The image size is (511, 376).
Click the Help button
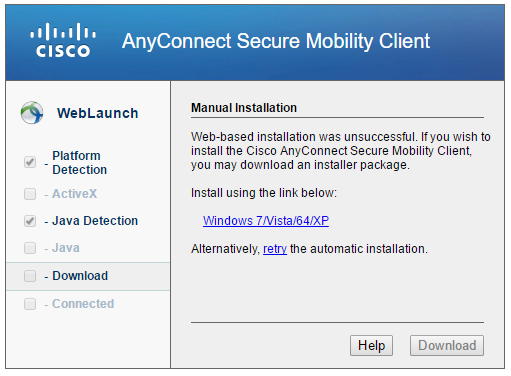point(371,345)
